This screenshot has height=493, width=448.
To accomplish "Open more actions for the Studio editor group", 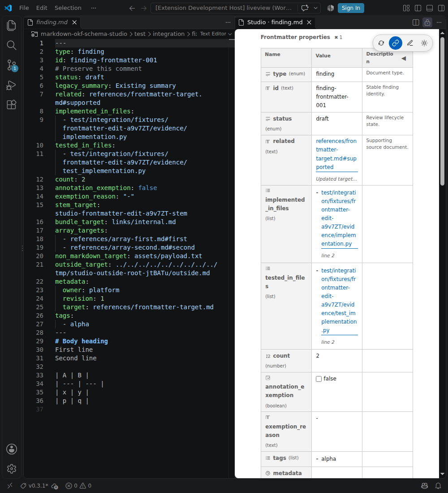I will coord(439,22).
